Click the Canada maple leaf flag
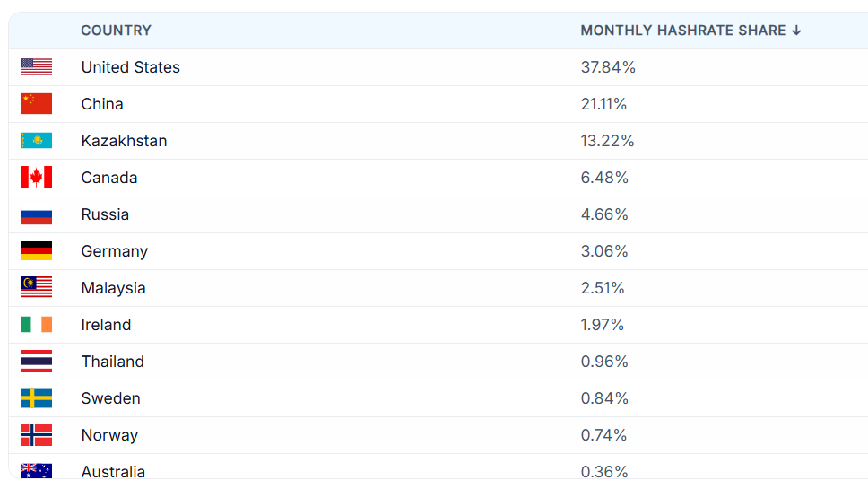The width and height of the screenshot is (868, 489). point(36,178)
